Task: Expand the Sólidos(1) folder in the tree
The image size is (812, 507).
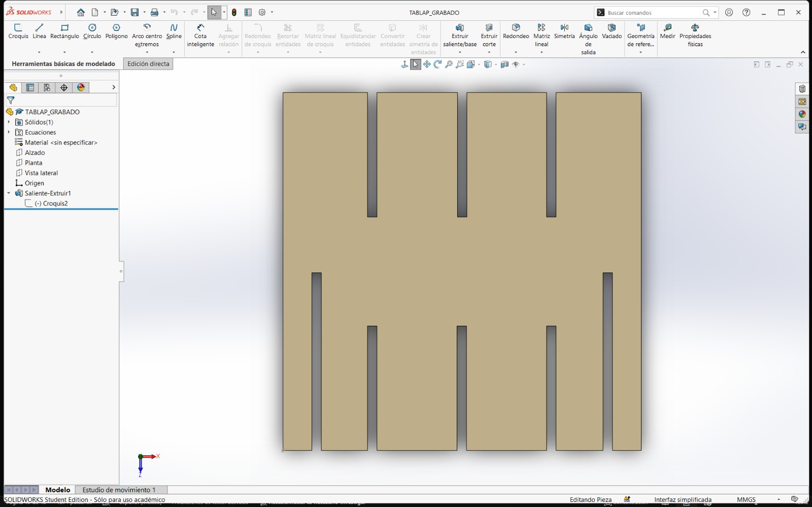Action: tap(9, 122)
